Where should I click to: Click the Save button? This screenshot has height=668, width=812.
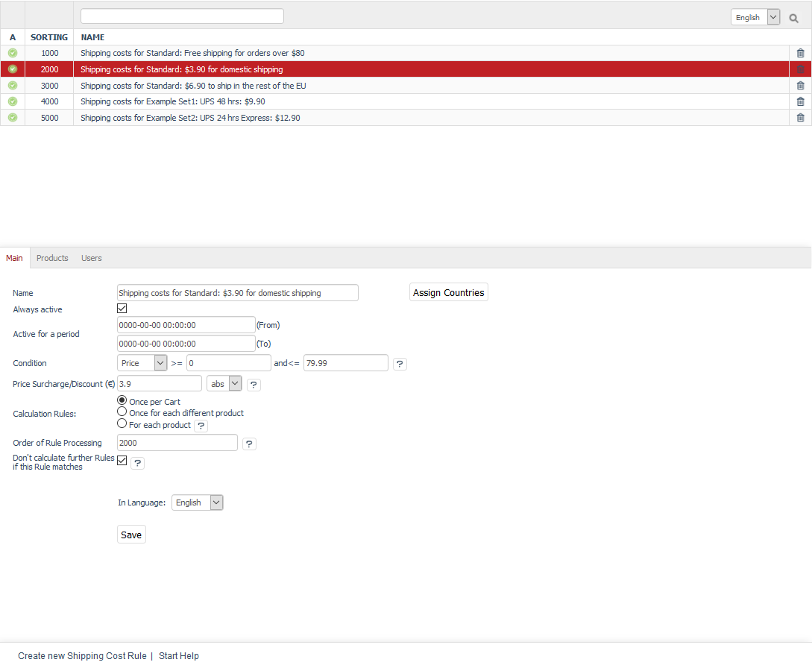tap(131, 535)
